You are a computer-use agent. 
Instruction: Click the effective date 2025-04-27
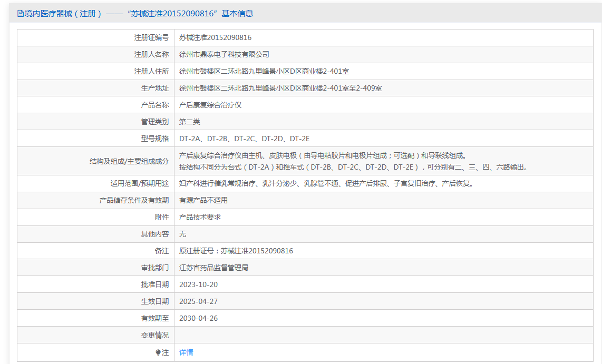click(199, 301)
